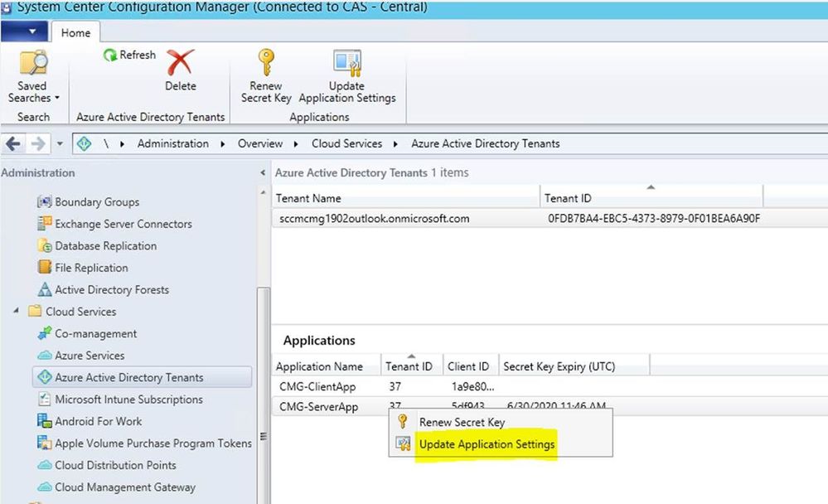Viewport: 828px width, 504px height.
Task: Open the Microsoft Intune Subscriptions node
Action: (128, 400)
